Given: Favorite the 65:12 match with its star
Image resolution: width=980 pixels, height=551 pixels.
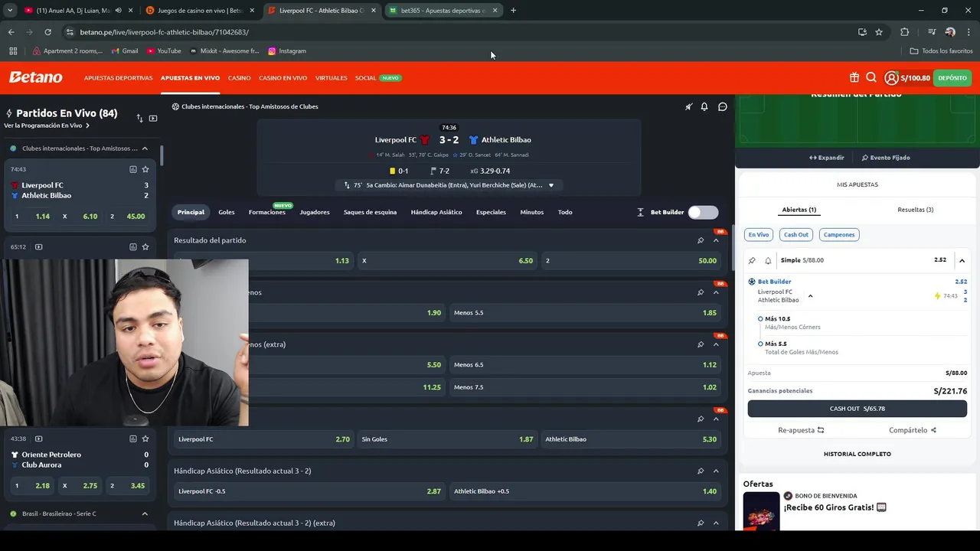Looking at the screenshot, I should click(x=145, y=247).
